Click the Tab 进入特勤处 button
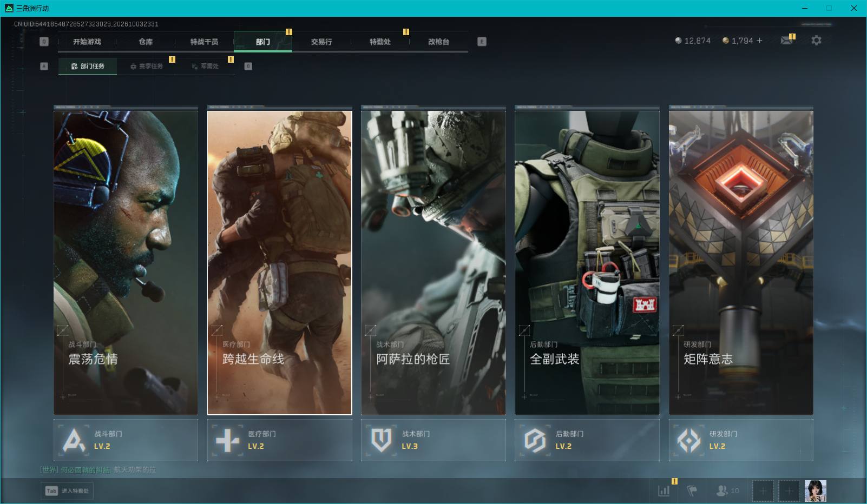867x504 pixels. 67,491
